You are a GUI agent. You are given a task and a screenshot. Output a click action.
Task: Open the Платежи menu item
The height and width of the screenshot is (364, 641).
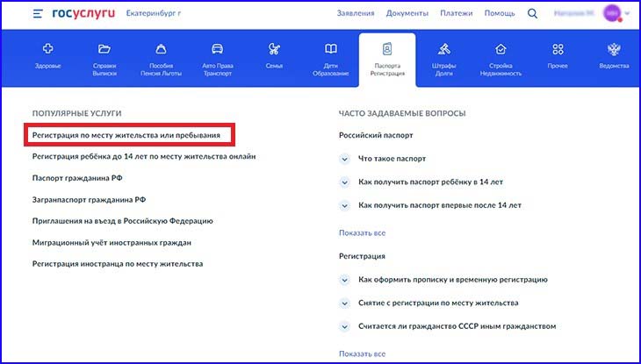[457, 13]
